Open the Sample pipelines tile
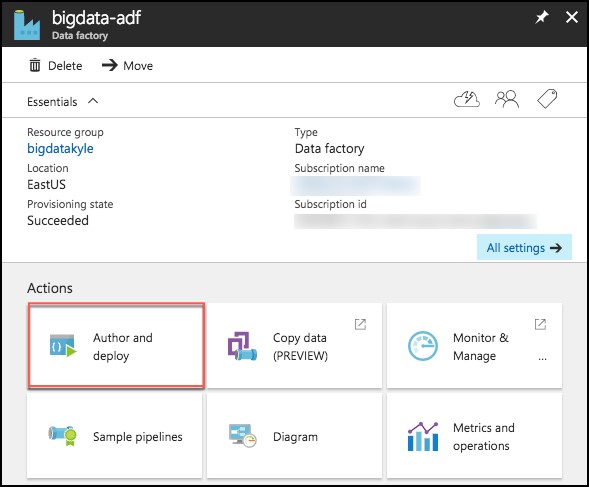The height and width of the screenshot is (487, 589). pos(114,436)
